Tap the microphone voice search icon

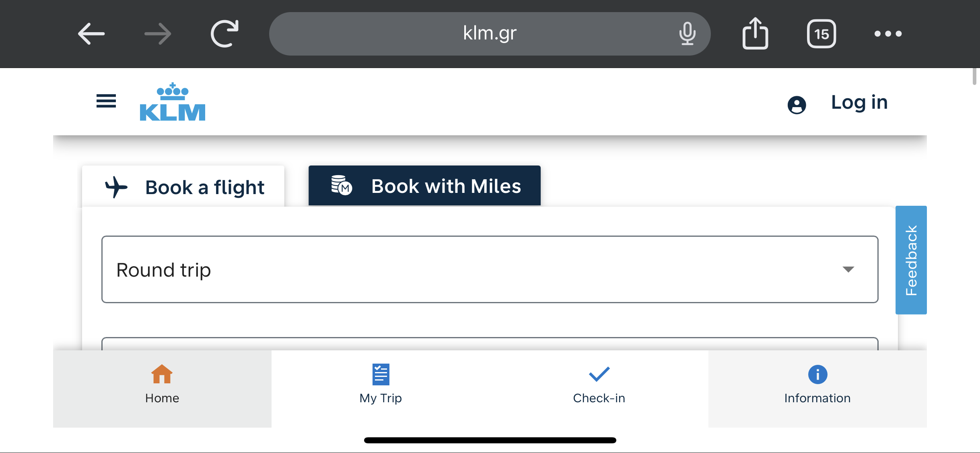coord(688,33)
